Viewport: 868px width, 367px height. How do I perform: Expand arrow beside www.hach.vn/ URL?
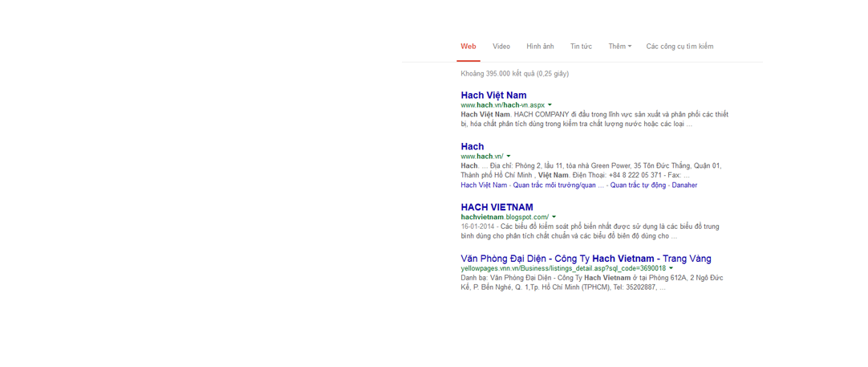click(508, 157)
